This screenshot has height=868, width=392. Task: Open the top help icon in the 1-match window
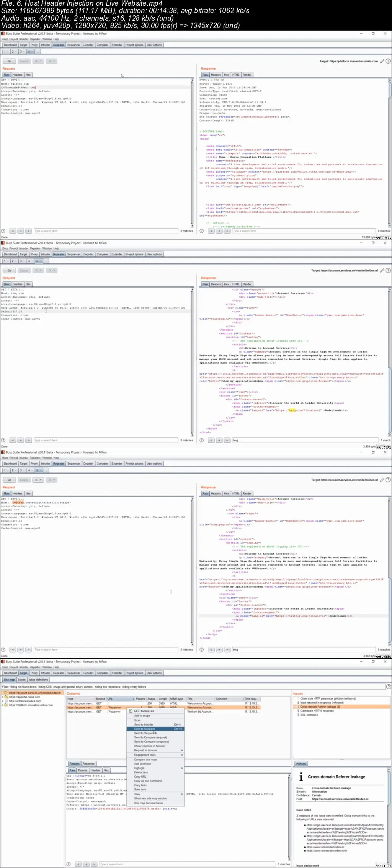388,271
